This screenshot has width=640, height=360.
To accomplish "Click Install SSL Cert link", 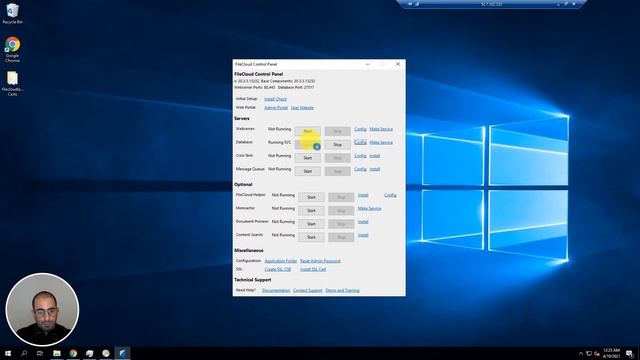I will [x=313, y=269].
